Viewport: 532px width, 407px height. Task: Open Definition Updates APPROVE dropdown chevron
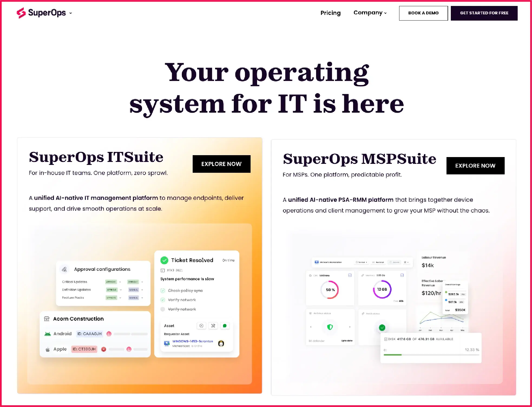(121, 290)
